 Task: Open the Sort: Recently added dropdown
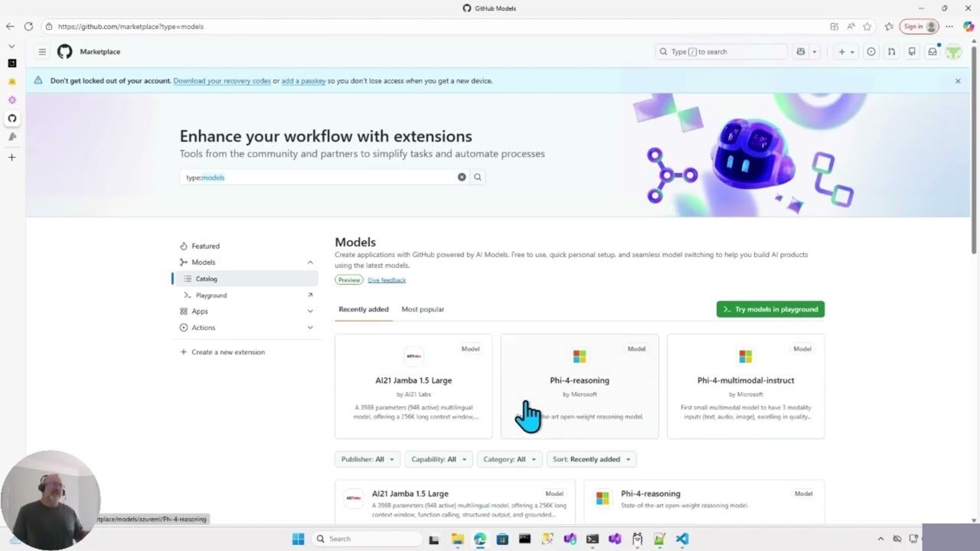(592, 459)
